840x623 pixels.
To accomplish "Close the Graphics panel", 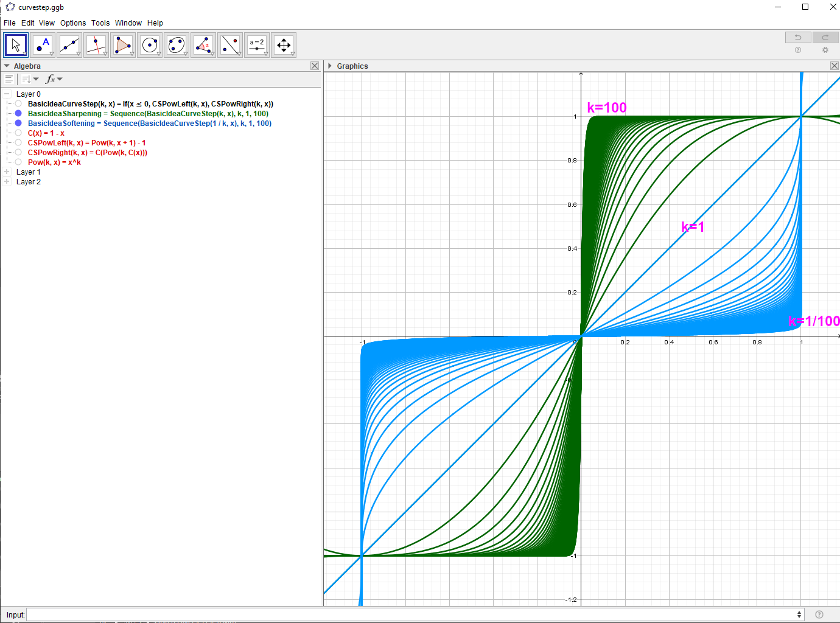I will (x=835, y=66).
